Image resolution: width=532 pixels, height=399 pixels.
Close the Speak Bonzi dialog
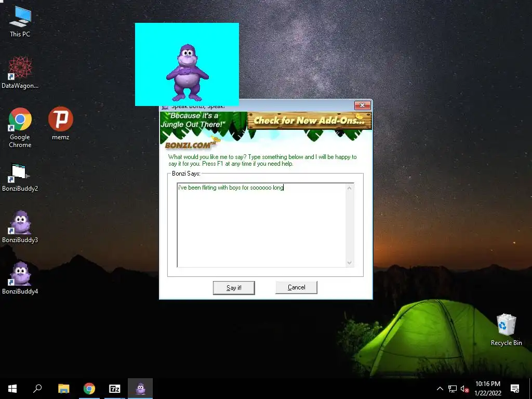(362, 105)
